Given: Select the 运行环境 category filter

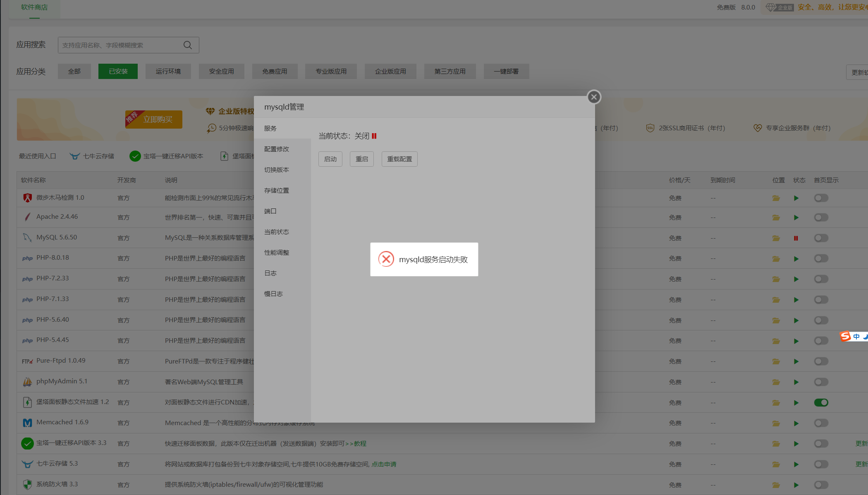Looking at the screenshot, I should pos(168,72).
